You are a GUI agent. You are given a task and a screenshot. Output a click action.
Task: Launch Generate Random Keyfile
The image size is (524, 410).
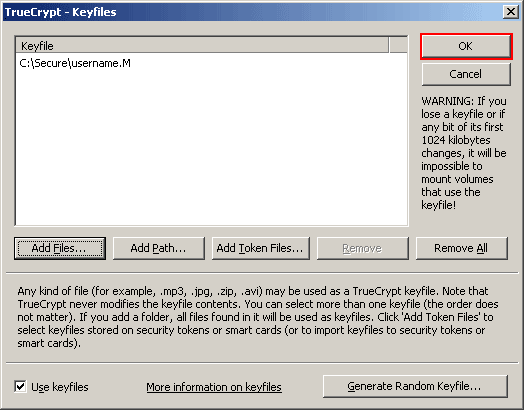click(415, 386)
